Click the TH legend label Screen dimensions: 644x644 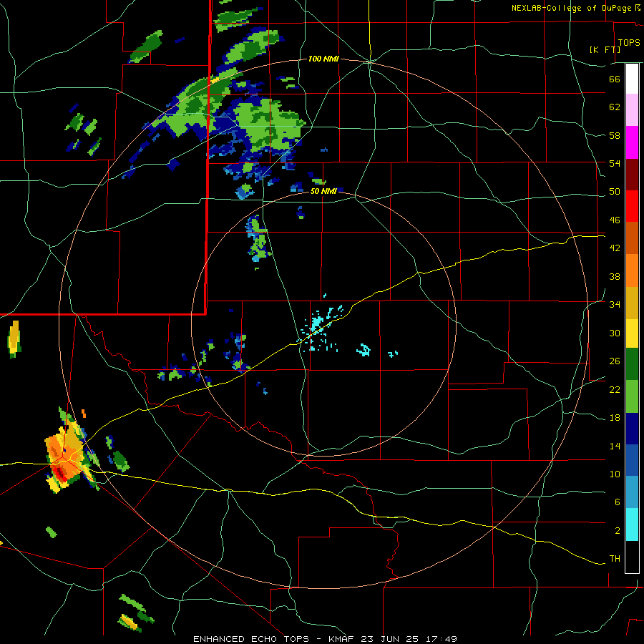tap(615, 559)
